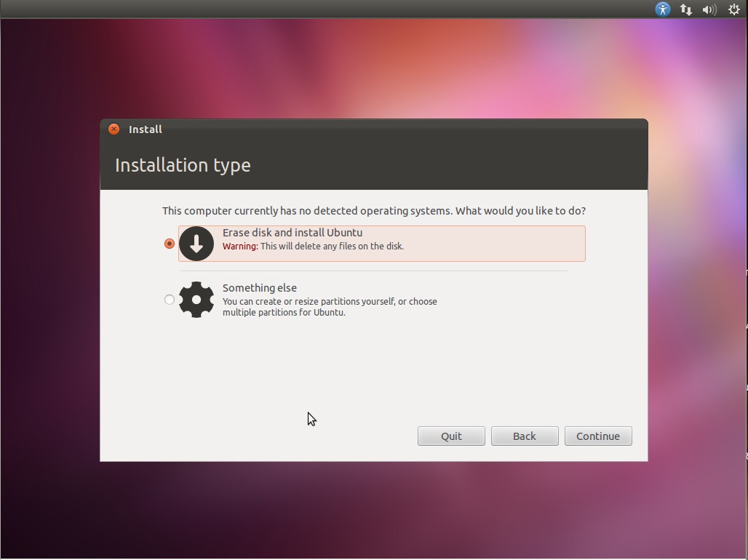Open the system power gear menu

pos(734,9)
